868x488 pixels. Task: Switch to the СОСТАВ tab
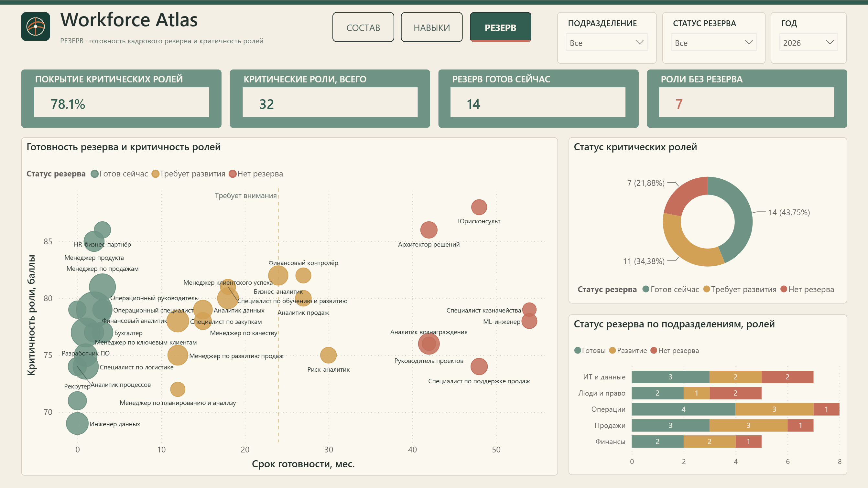point(363,27)
